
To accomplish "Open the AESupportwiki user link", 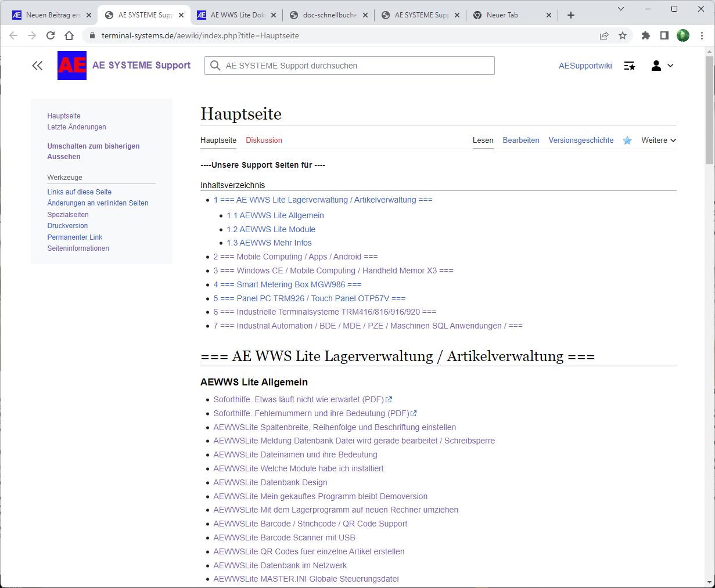I will pyautogui.click(x=585, y=66).
